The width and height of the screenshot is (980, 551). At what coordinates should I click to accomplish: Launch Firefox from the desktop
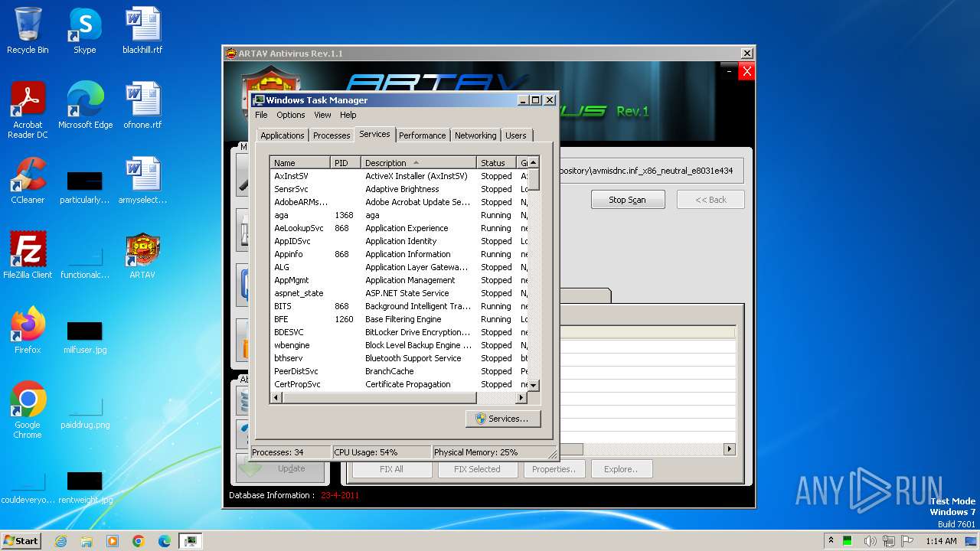tap(28, 331)
